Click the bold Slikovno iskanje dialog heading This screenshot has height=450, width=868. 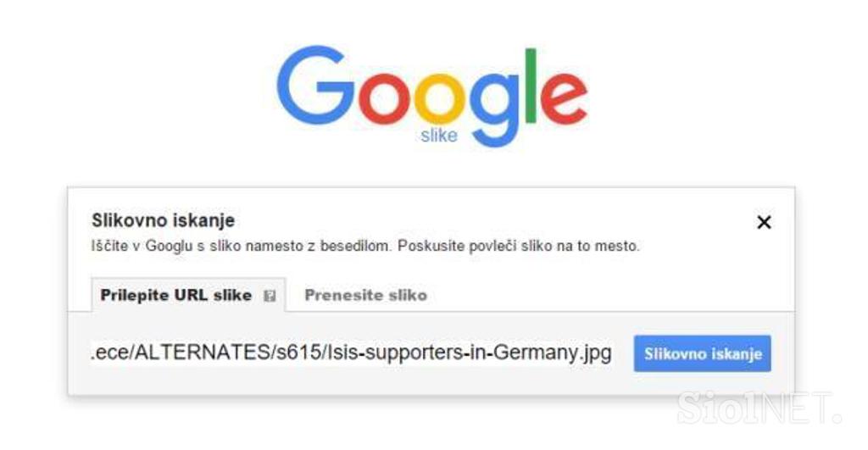(164, 220)
